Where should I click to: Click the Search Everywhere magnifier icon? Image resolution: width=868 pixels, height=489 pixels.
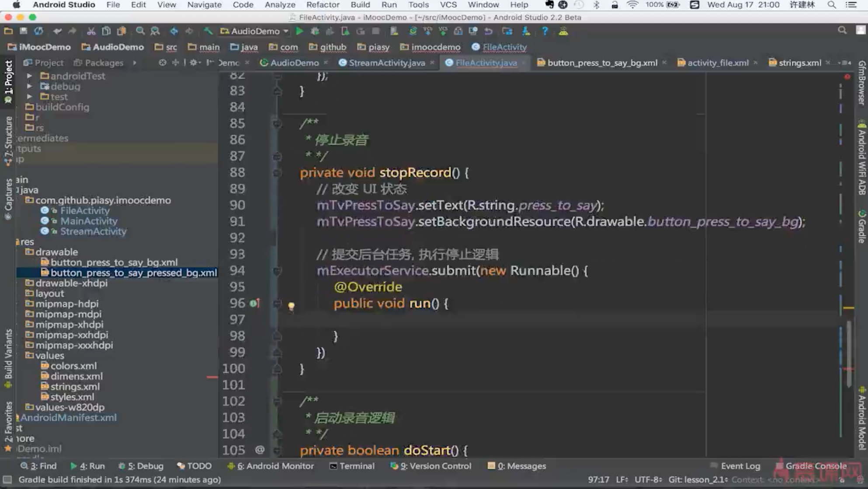(842, 30)
